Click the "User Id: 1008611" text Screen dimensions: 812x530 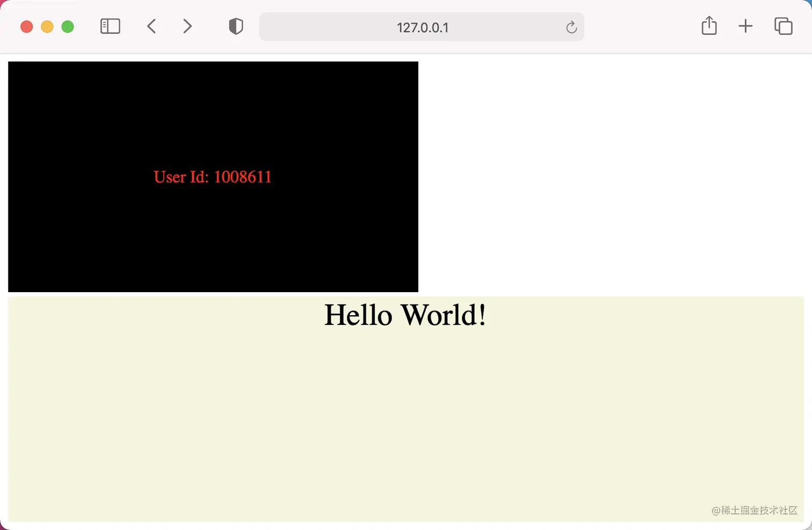click(213, 177)
